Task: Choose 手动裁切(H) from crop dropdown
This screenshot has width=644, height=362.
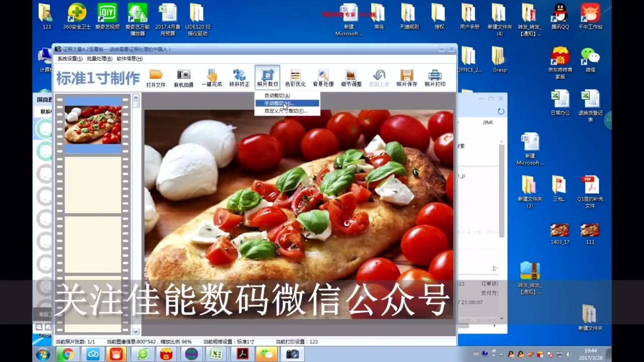Action: pyautogui.click(x=287, y=103)
